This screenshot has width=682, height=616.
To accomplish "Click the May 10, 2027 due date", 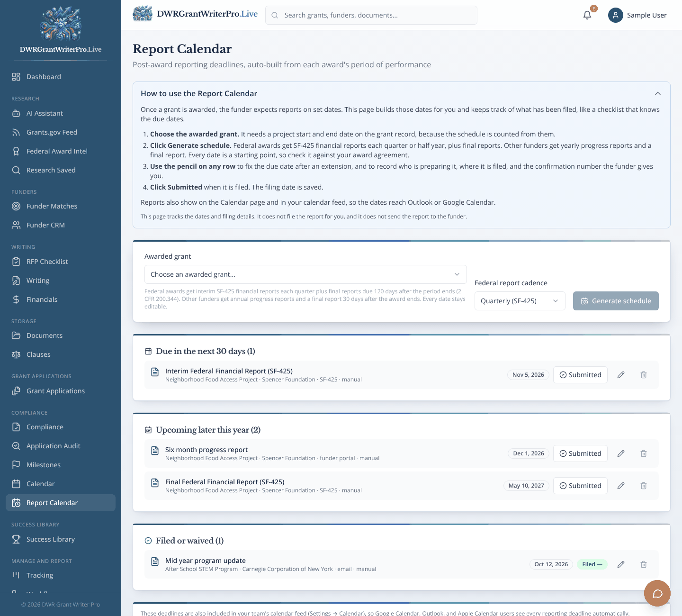I will pyautogui.click(x=526, y=486).
